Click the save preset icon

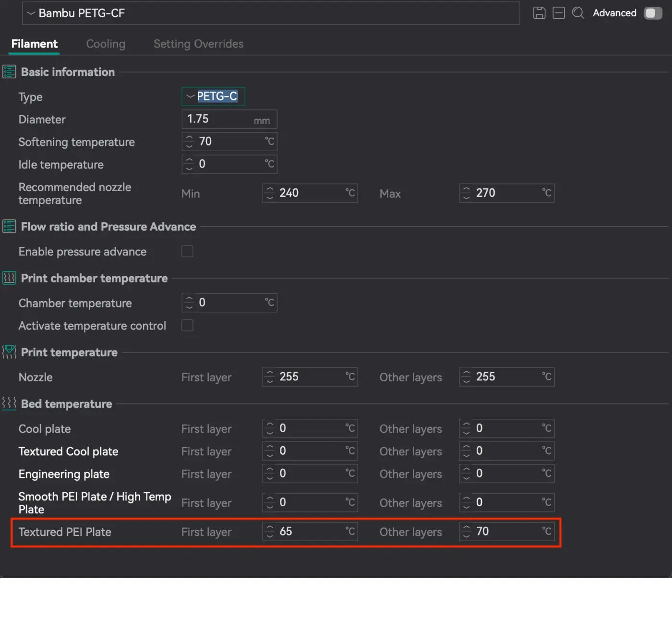pos(539,13)
